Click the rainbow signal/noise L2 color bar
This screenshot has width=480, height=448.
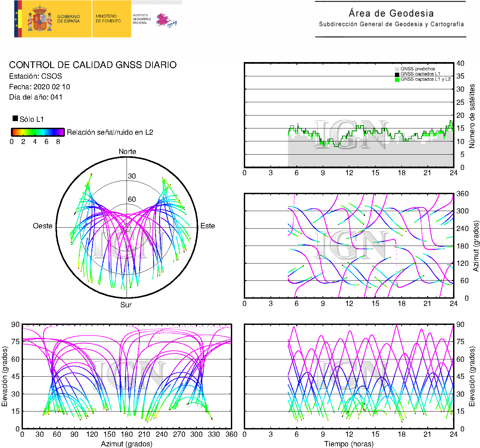38,132
